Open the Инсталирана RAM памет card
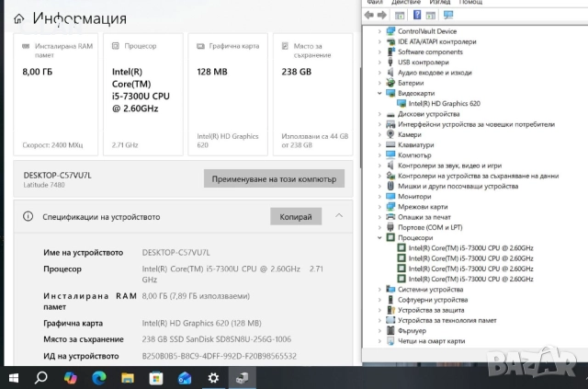 (x=55, y=94)
